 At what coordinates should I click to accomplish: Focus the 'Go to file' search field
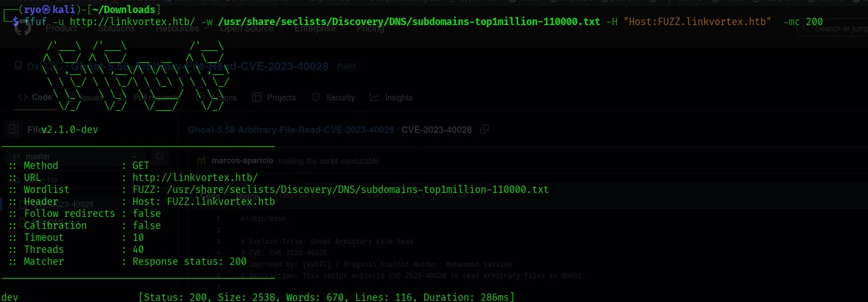tap(88, 180)
